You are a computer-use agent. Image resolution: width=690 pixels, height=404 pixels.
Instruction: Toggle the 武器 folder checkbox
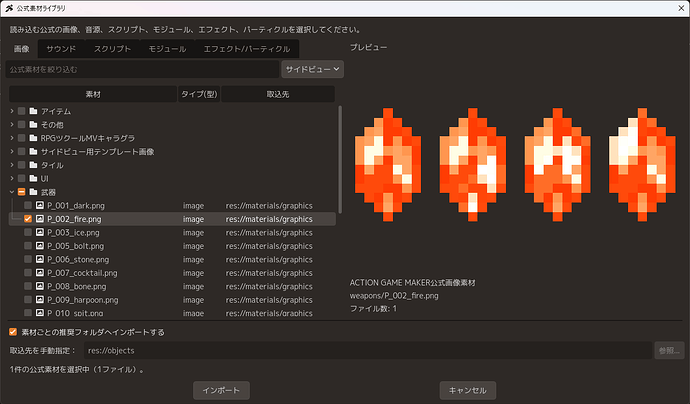tap(22, 192)
